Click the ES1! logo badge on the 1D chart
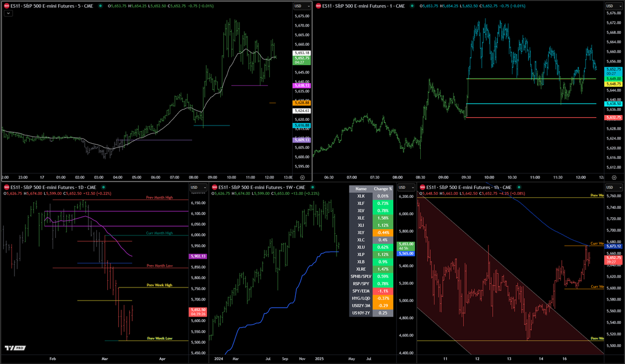The width and height of the screenshot is (625, 364). tap(7, 187)
